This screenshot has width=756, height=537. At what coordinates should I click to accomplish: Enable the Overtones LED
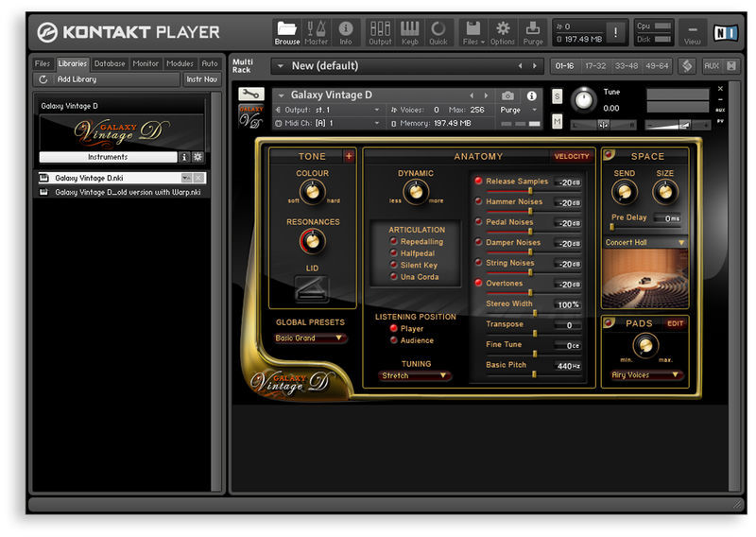(478, 283)
